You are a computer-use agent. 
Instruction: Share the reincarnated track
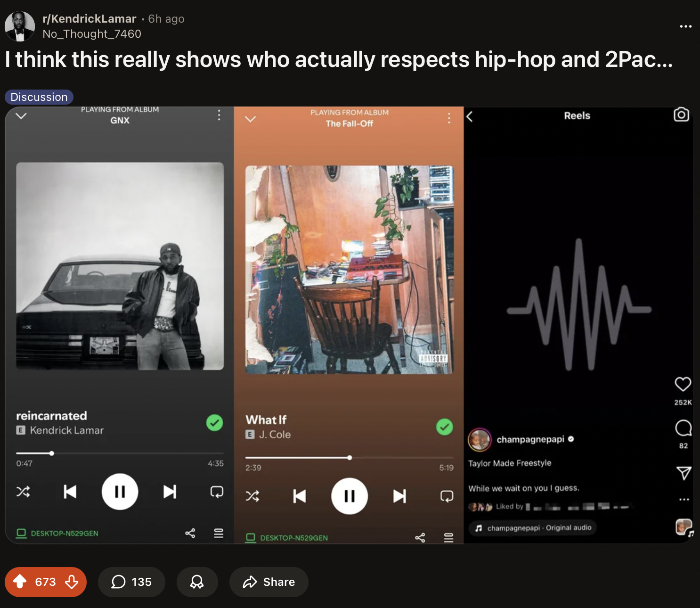190,534
